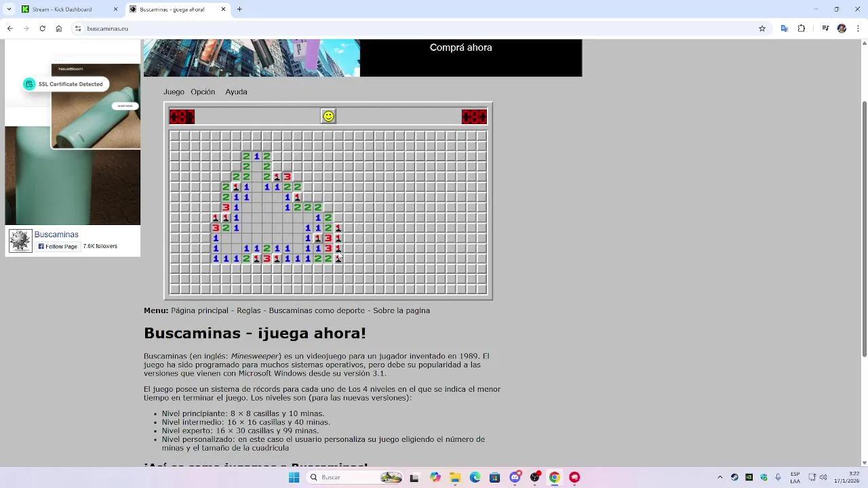Image resolution: width=868 pixels, height=488 pixels.
Task: Open the Opción menu
Action: tap(203, 91)
